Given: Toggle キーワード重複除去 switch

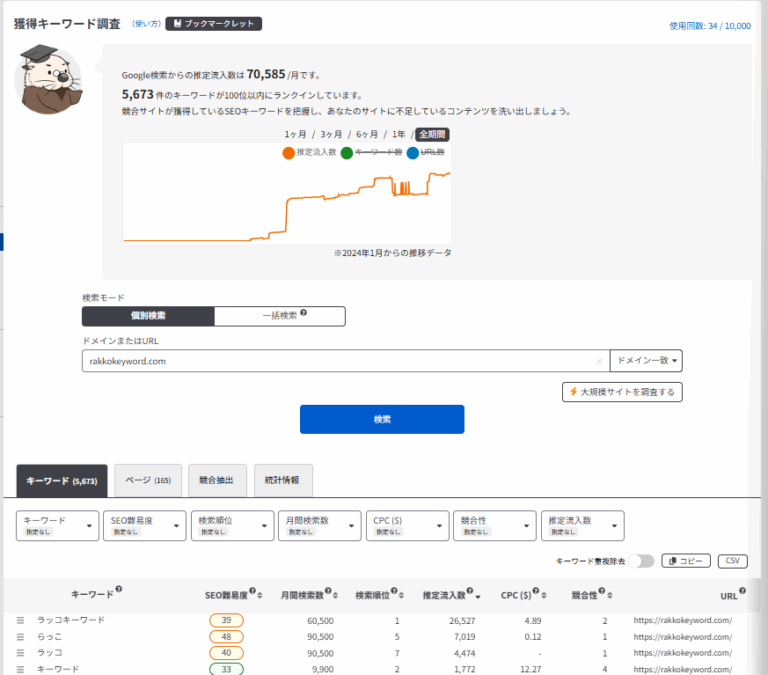Looking at the screenshot, I should coord(641,561).
